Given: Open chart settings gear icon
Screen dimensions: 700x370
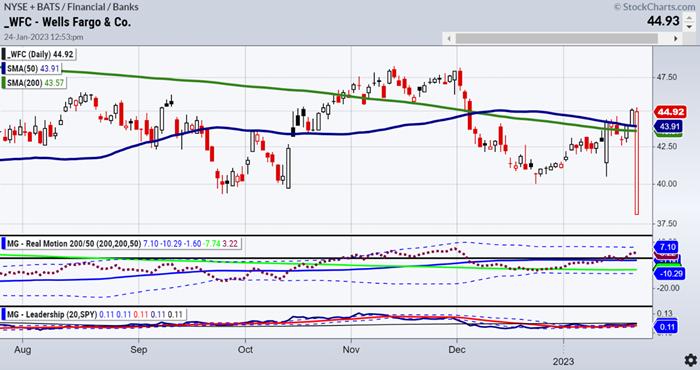Looking at the screenshot, I should pyautogui.click(x=691, y=360).
